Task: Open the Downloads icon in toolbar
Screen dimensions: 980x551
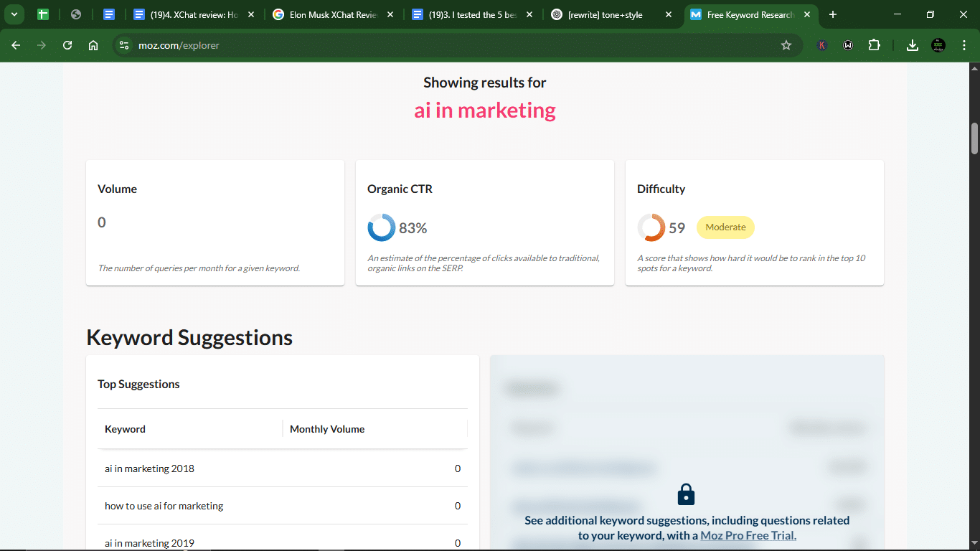Action: tap(913, 45)
